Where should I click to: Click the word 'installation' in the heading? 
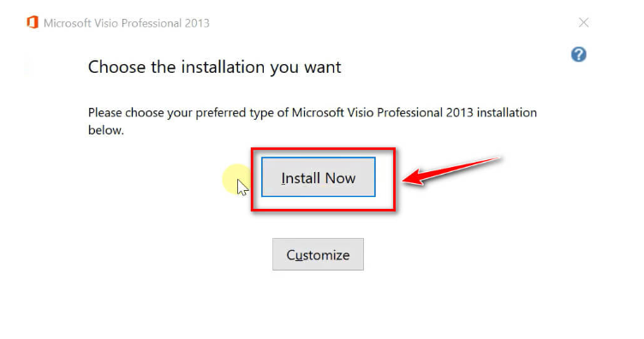click(x=223, y=67)
